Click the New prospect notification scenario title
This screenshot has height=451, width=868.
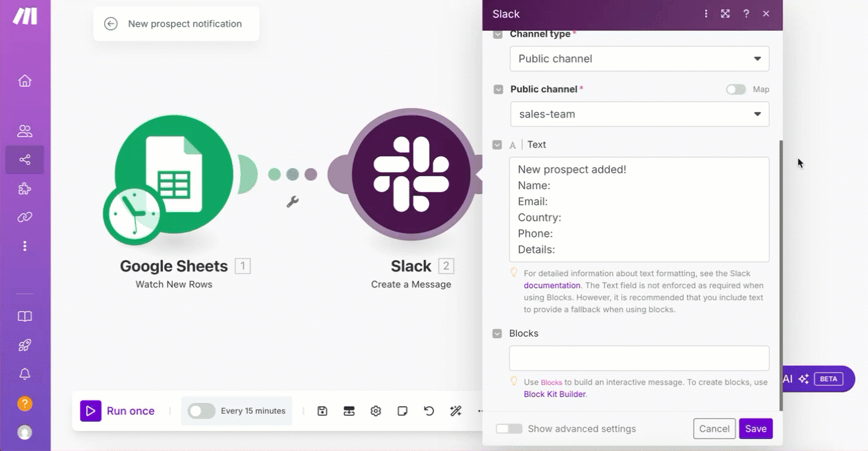tap(185, 24)
